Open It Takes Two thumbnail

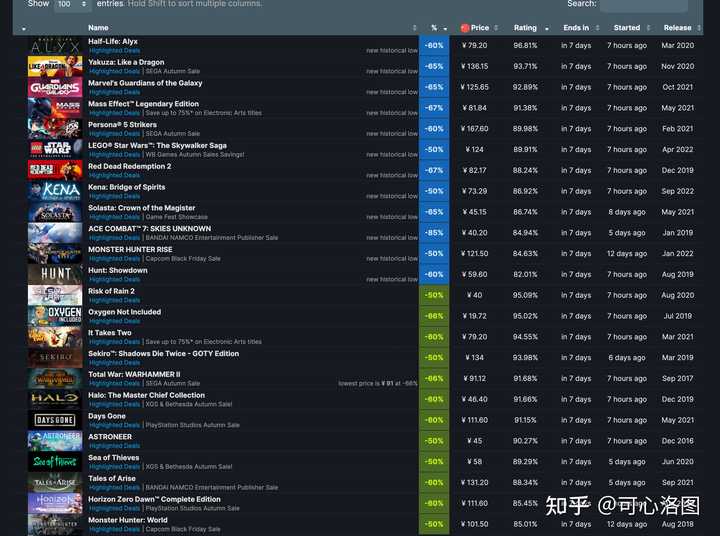(55, 337)
